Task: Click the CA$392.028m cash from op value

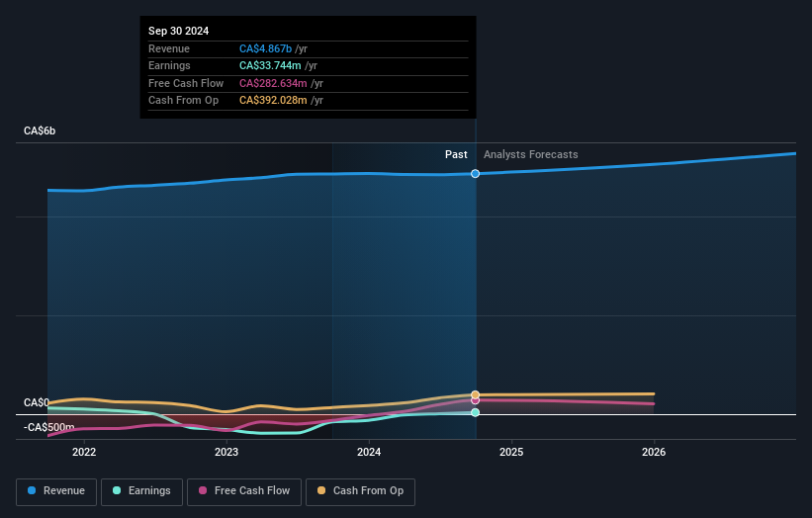Action: pyautogui.click(x=273, y=101)
